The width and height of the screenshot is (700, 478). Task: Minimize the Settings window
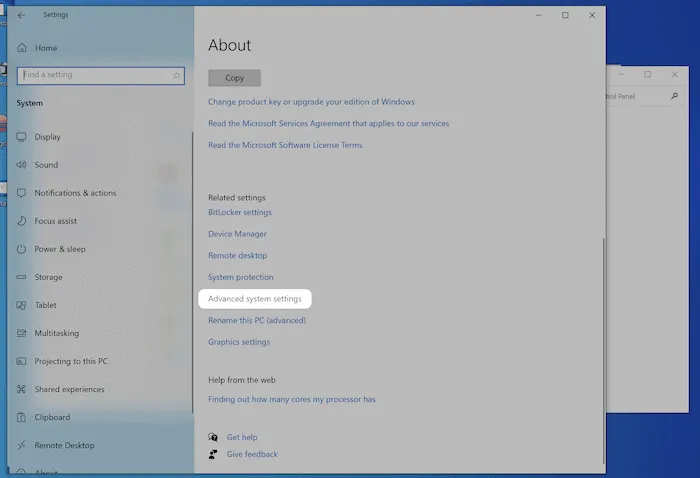tap(539, 15)
